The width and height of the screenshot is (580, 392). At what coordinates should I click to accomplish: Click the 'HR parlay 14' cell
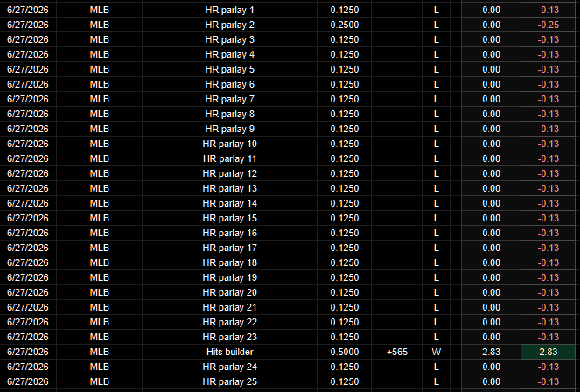tap(229, 203)
